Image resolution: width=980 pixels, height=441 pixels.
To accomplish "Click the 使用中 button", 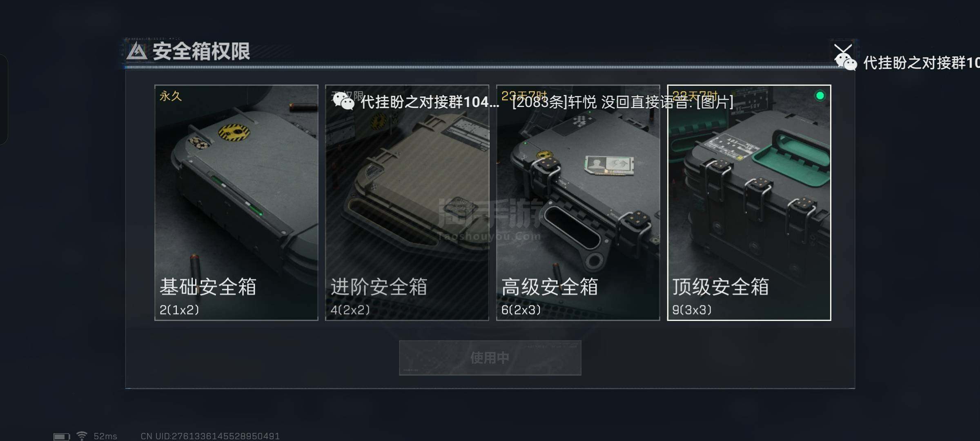I will coord(490,358).
